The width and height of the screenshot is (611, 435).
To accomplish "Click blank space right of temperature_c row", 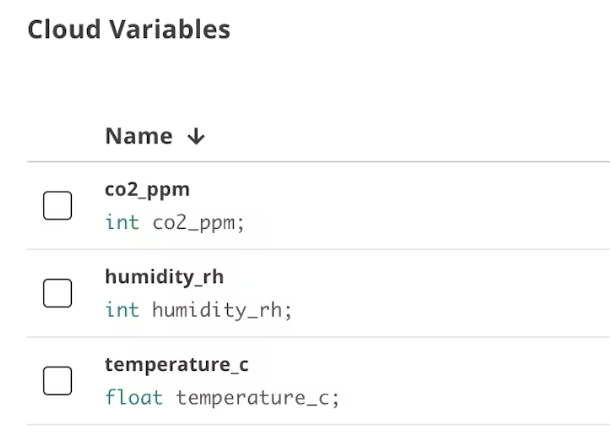I will point(450,381).
